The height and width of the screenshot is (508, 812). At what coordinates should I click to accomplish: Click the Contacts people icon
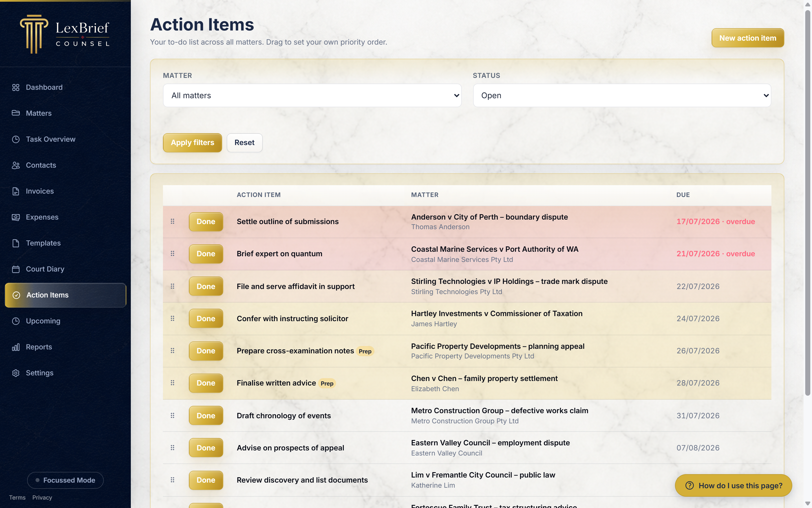point(16,165)
